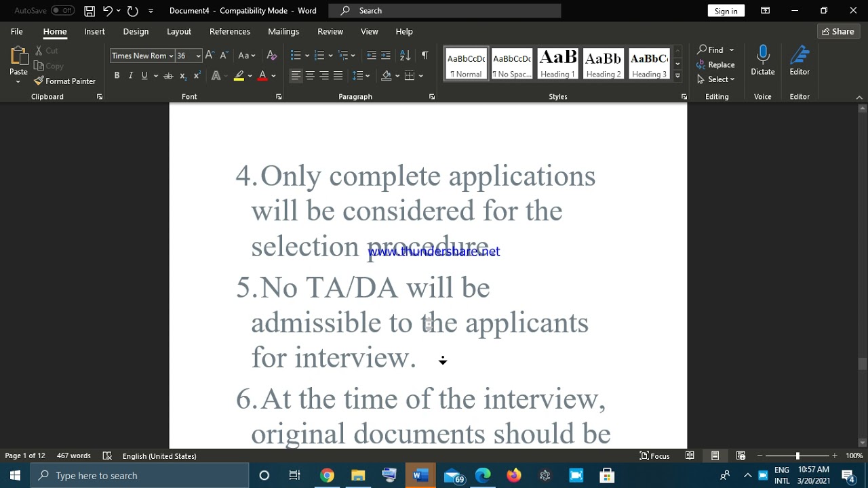Increase font size with Grow Font icon
The width and height of the screenshot is (868, 488).
click(x=210, y=56)
